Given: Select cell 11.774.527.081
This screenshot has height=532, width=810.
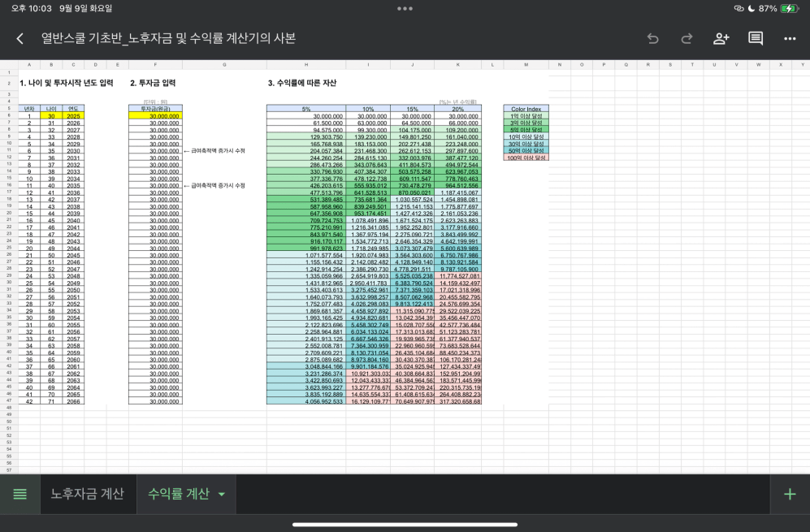Looking at the screenshot, I should tap(457, 276).
